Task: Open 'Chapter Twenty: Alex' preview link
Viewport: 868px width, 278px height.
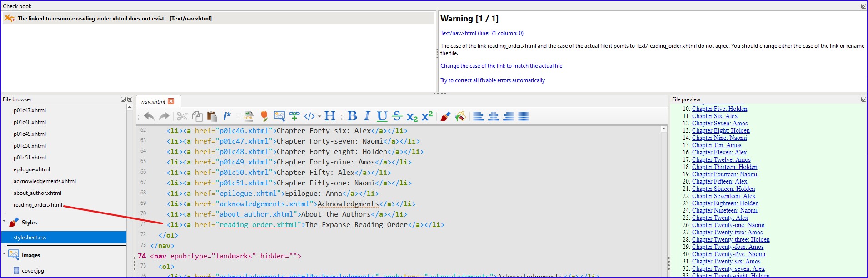Action: [x=720, y=218]
